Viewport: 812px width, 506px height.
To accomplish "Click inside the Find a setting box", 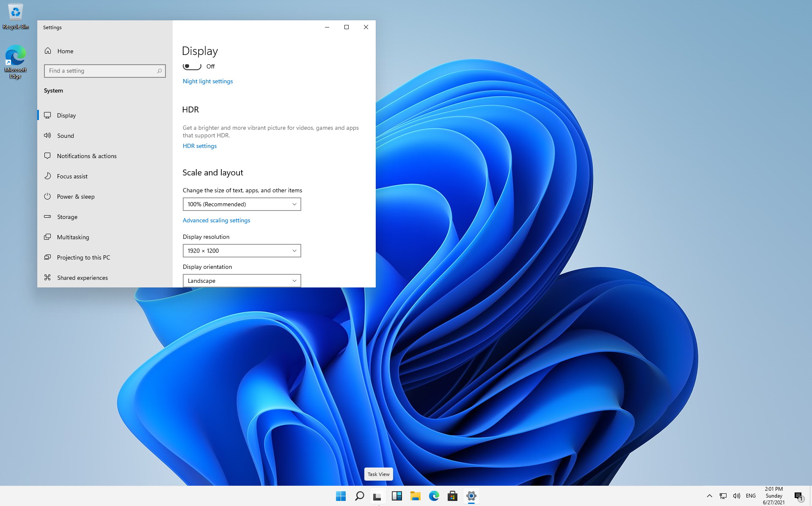I will (102, 71).
